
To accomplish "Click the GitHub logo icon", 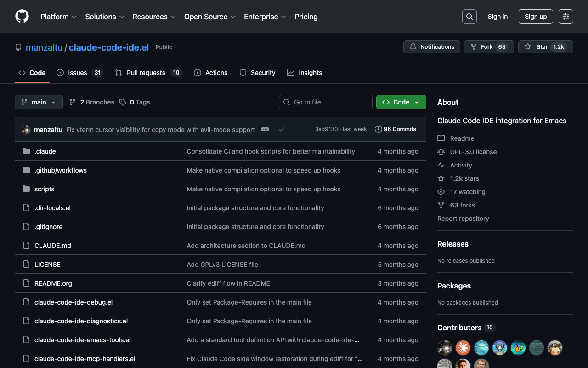I will coord(22,17).
